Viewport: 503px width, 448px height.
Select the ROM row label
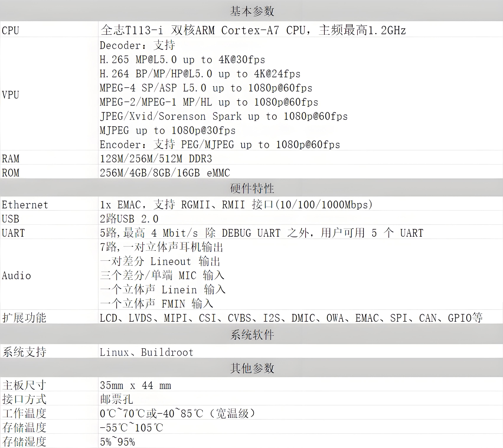point(11,173)
